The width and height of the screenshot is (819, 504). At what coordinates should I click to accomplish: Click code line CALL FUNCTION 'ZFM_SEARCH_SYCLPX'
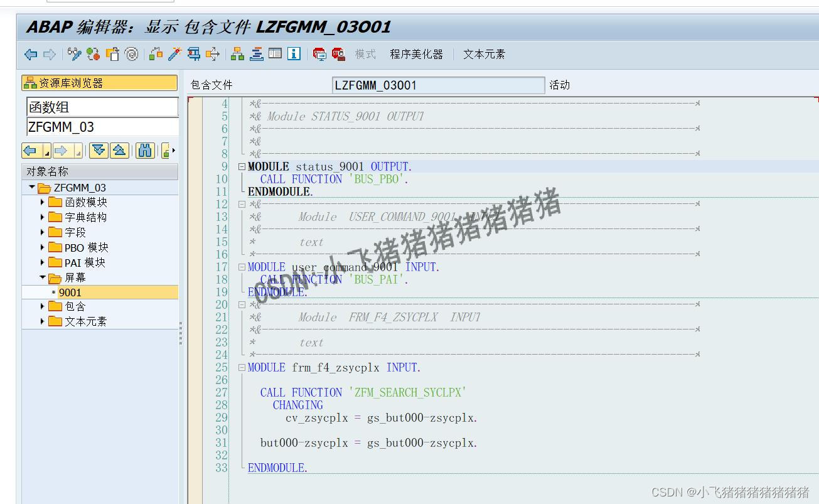(363, 393)
